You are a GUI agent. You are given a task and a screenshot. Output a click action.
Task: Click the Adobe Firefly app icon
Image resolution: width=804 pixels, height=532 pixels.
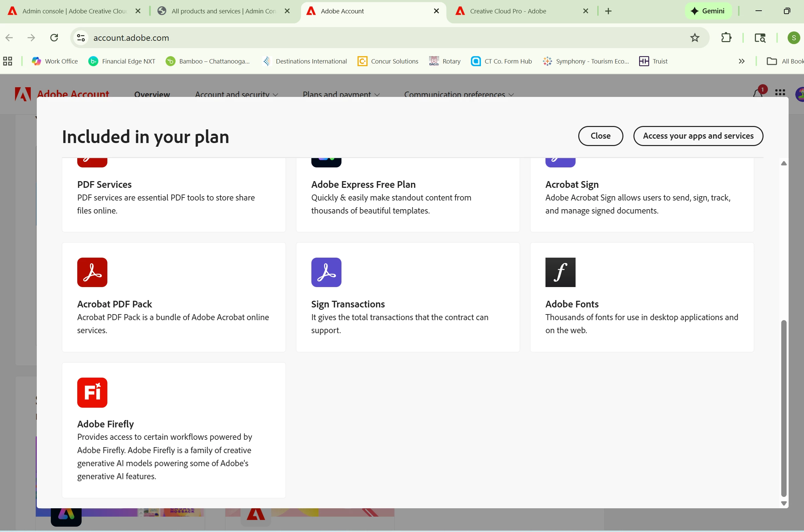(x=92, y=393)
